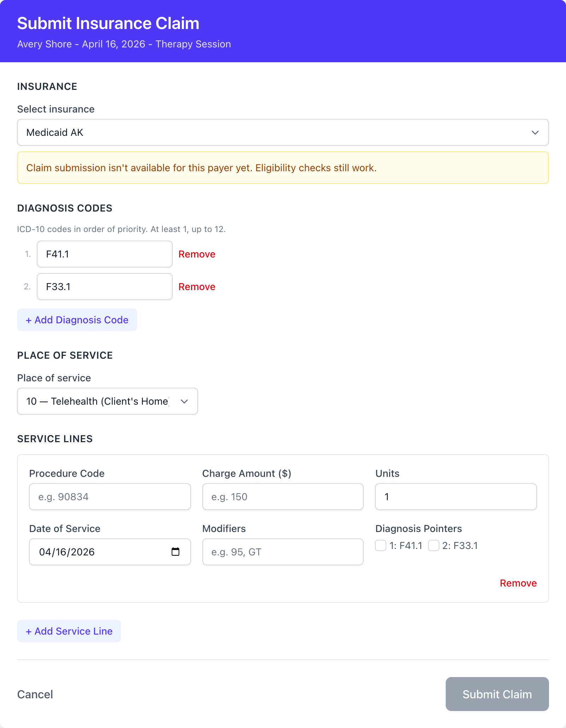Remove the service line
The image size is (566, 728).
pyautogui.click(x=518, y=583)
